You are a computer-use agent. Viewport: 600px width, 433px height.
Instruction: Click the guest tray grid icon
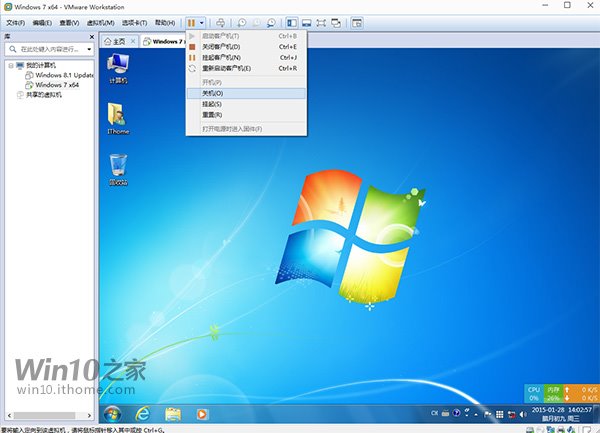pyautogui.click(x=499, y=414)
